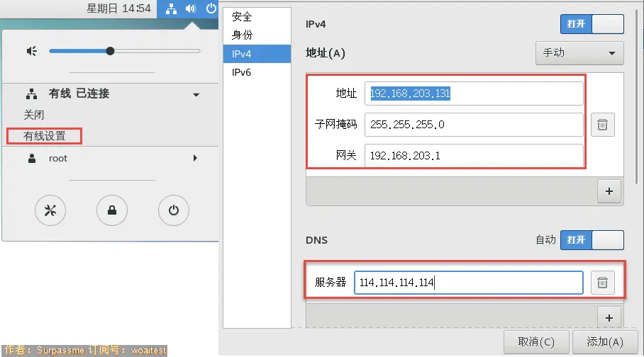Switch to the IPv6 tab
This screenshot has width=644, height=357.
[x=257, y=72]
